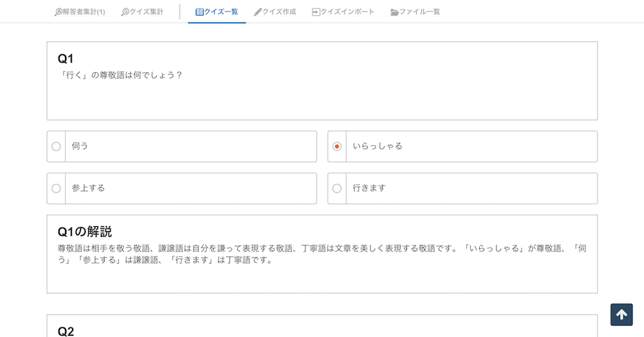Switch to the クイズ集計 tab

point(142,12)
